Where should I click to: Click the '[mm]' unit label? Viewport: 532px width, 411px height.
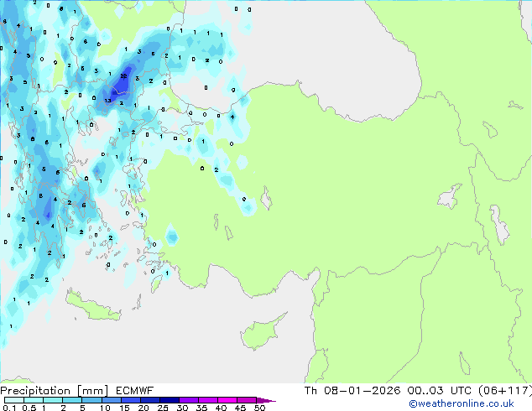pyautogui.click(x=92, y=391)
